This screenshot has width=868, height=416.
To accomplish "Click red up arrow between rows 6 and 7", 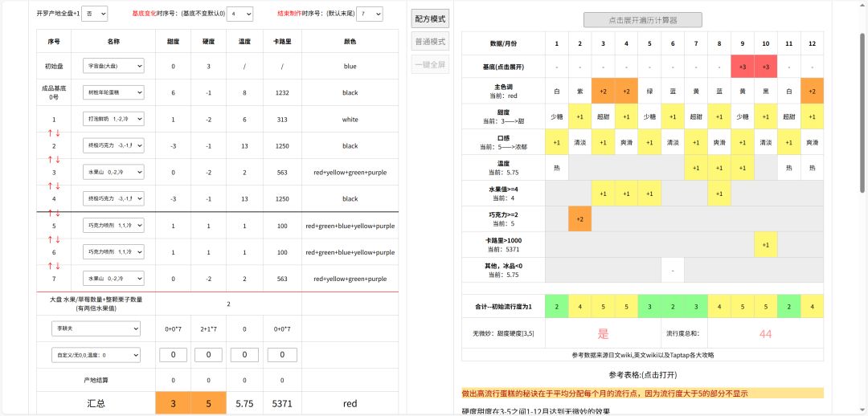I will pos(50,266).
